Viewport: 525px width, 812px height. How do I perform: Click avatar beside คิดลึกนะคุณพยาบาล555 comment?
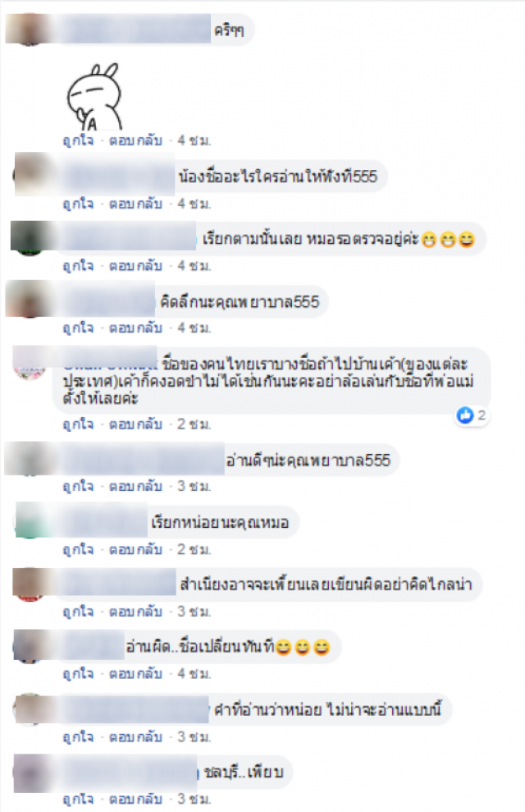pos(29,300)
